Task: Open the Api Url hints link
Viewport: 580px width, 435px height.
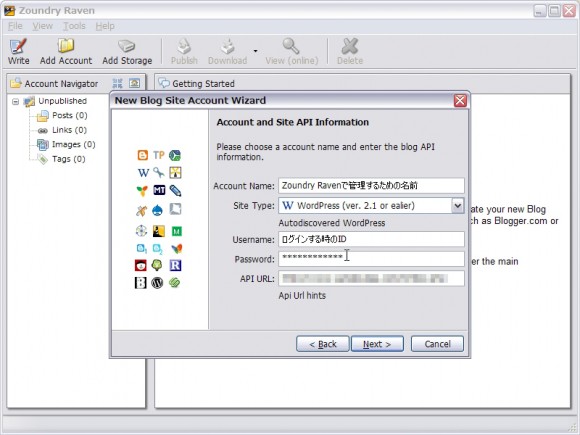Action: 302,296
